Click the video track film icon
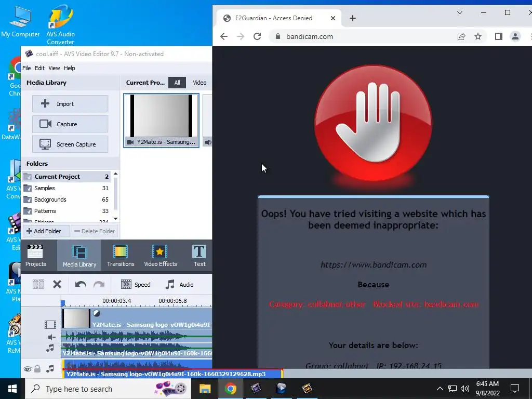 (x=50, y=325)
